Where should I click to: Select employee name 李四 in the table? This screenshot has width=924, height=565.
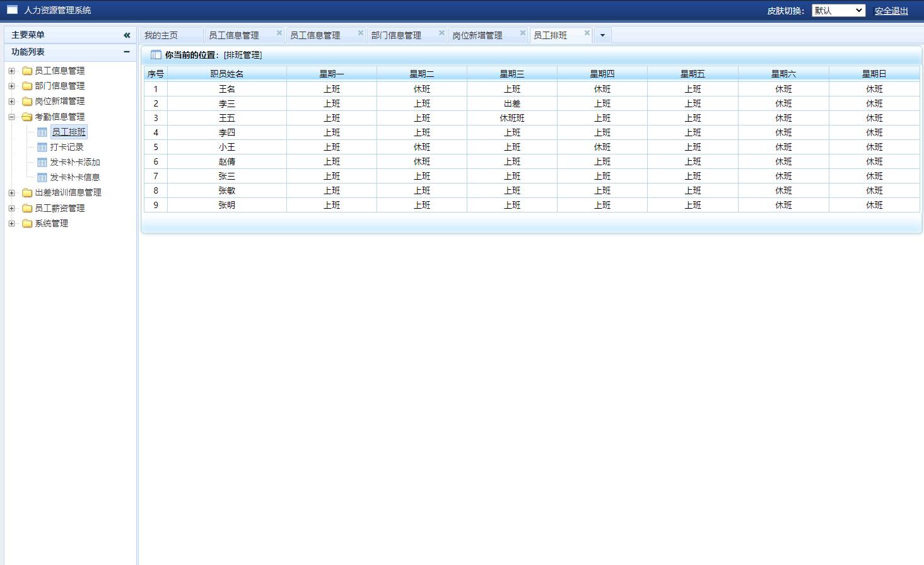(227, 132)
